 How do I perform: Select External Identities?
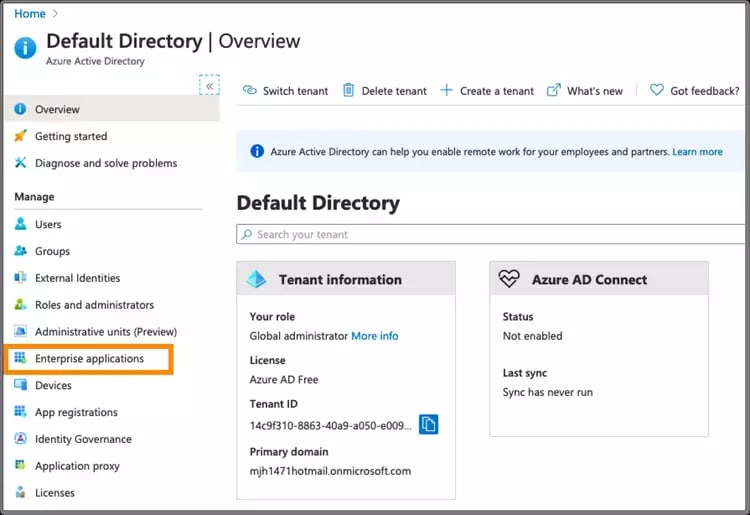tap(77, 278)
